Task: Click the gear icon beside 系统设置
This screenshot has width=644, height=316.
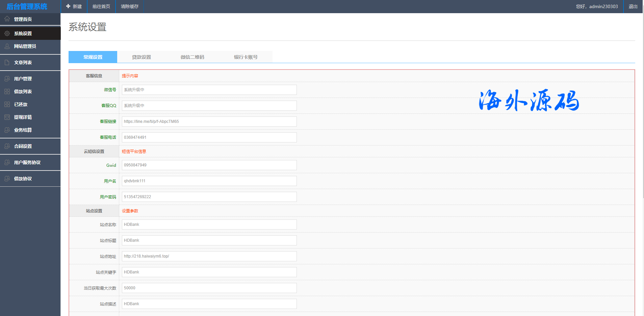Action: [x=7, y=33]
